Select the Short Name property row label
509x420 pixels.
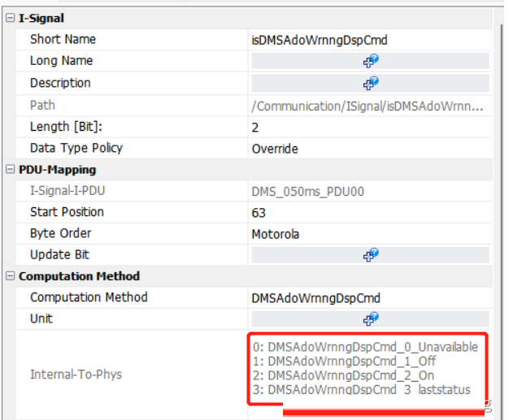tap(63, 39)
